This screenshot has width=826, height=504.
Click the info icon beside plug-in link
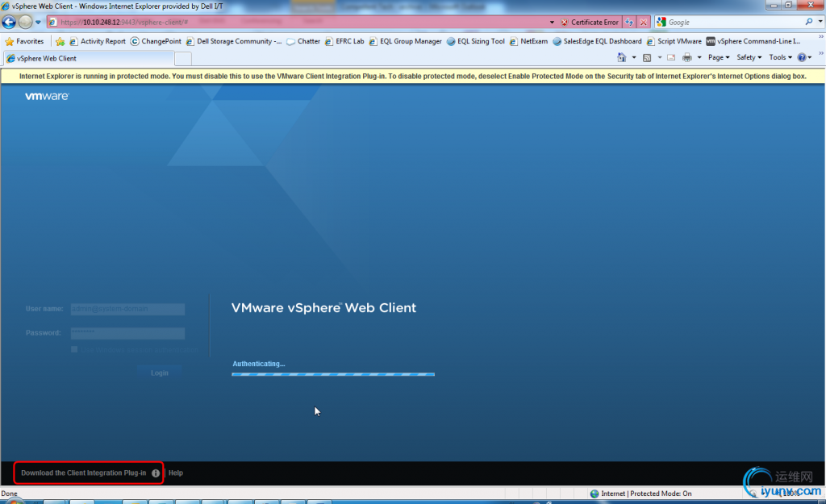(156, 473)
